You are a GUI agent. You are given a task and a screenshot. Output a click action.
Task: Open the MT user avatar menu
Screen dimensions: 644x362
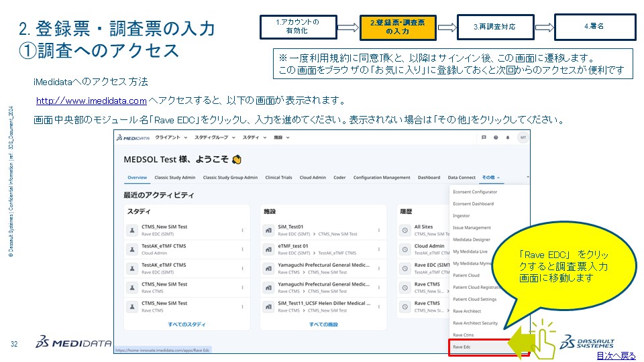click(x=523, y=137)
